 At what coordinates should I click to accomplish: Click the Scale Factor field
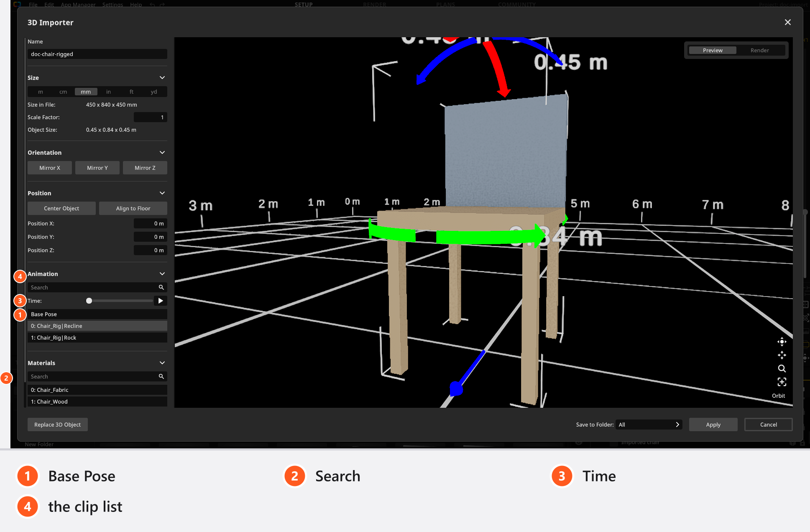[x=151, y=117]
